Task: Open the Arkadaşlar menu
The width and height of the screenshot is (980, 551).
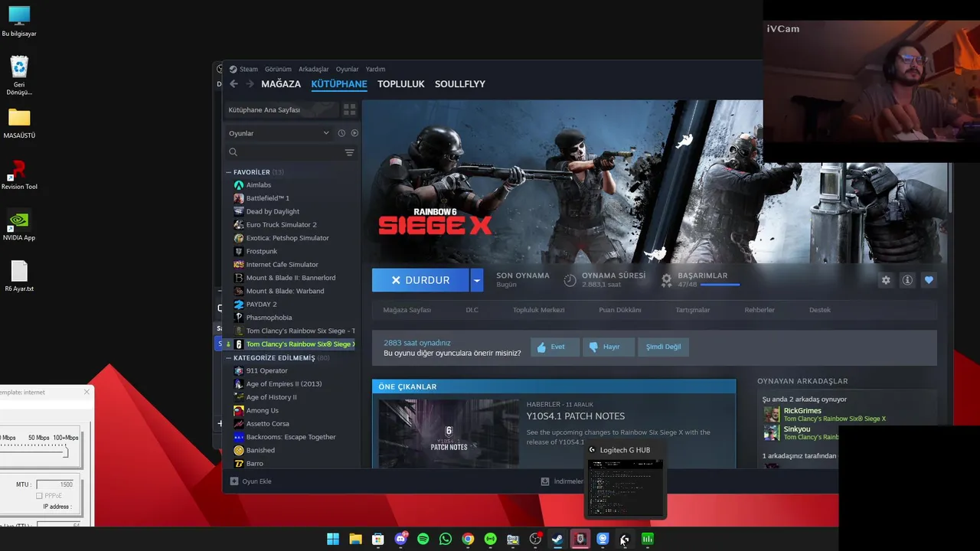Action: (x=314, y=69)
